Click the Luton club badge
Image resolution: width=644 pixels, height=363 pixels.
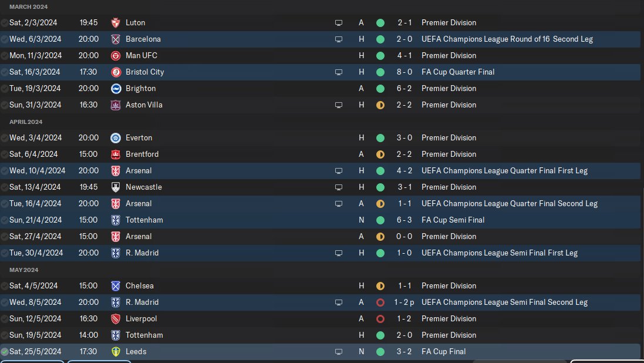coord(116,23)
